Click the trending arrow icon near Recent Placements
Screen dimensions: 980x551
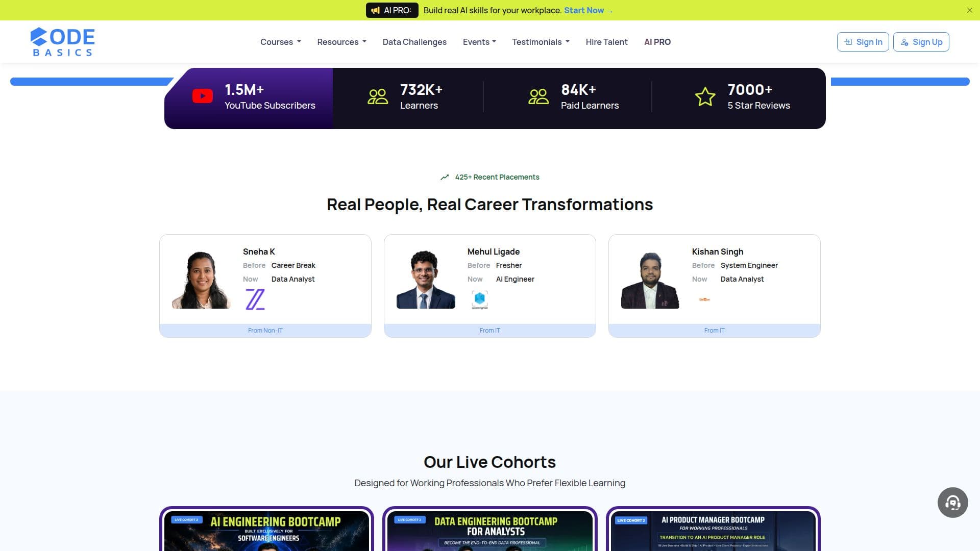click(x=445, y=177)
